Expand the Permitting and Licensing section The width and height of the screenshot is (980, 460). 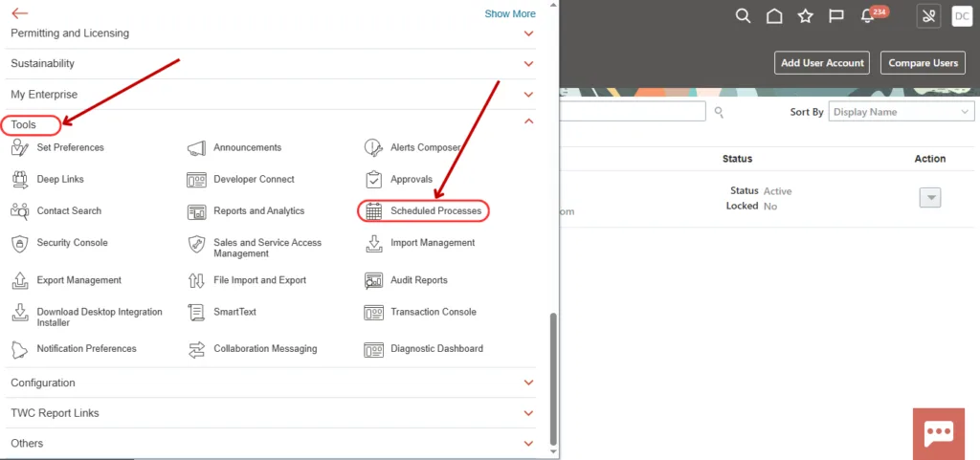point(528,33)
